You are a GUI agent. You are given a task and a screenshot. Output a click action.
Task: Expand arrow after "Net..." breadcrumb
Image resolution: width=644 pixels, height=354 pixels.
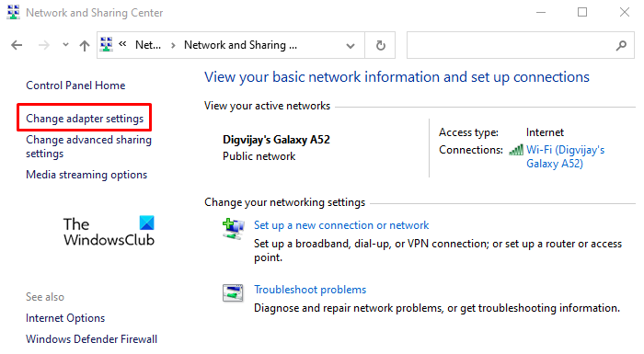(173, 45)
